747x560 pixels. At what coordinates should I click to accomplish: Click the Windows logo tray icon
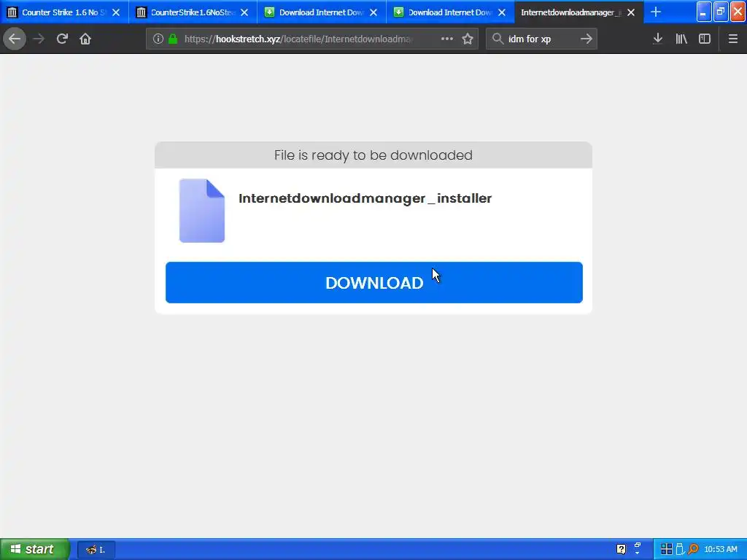coord(667,549)
